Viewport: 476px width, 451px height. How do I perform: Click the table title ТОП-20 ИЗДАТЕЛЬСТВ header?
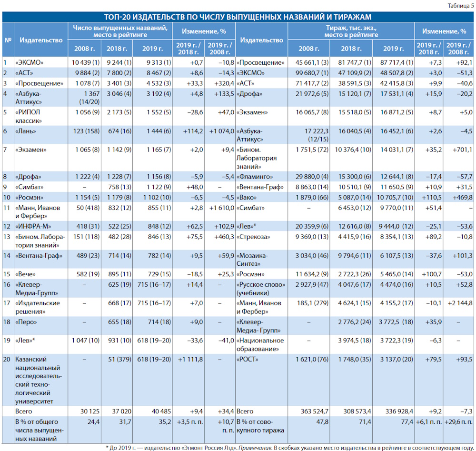point(238,17)
